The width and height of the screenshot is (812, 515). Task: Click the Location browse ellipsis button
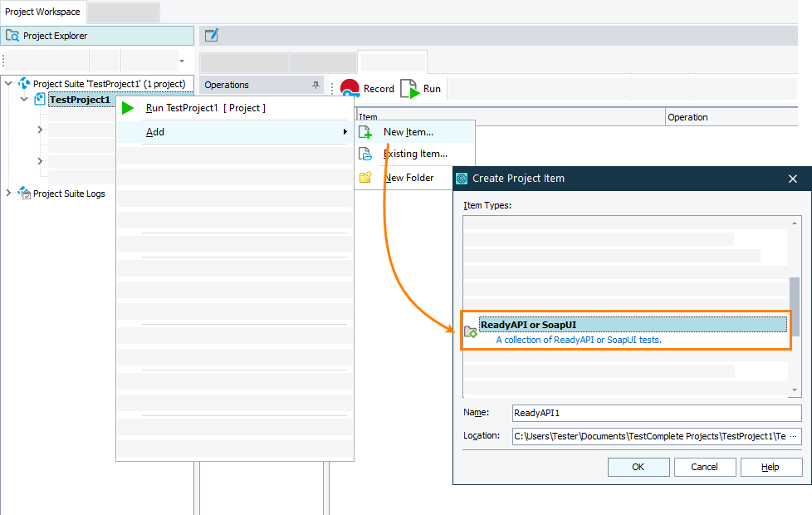click(x=791, y=435)
